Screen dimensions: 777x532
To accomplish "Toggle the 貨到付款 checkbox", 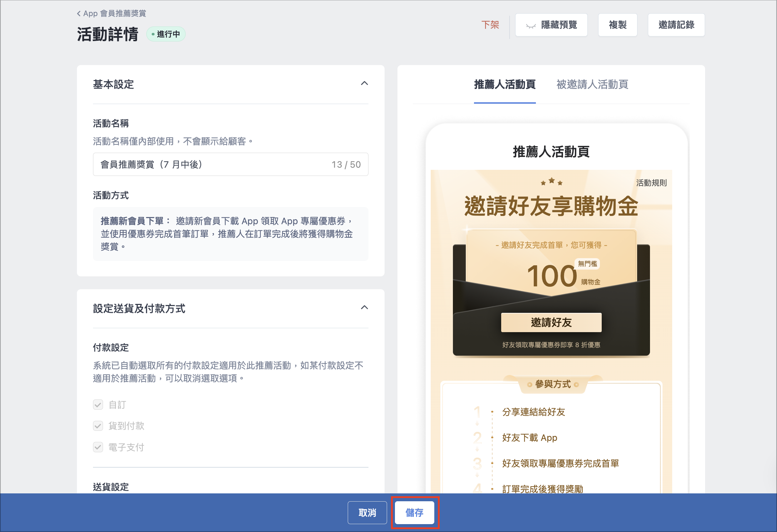I will (x=98, y=426).
